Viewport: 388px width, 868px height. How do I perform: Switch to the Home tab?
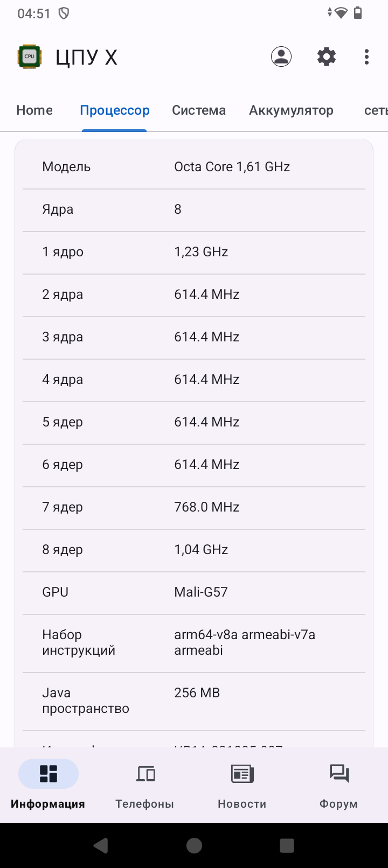(34, 110)
